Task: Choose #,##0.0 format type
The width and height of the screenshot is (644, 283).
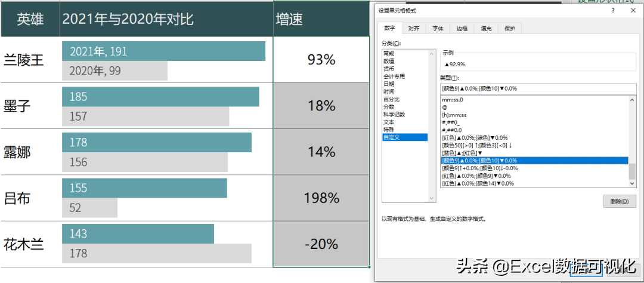Action: [x=534, y=130]
